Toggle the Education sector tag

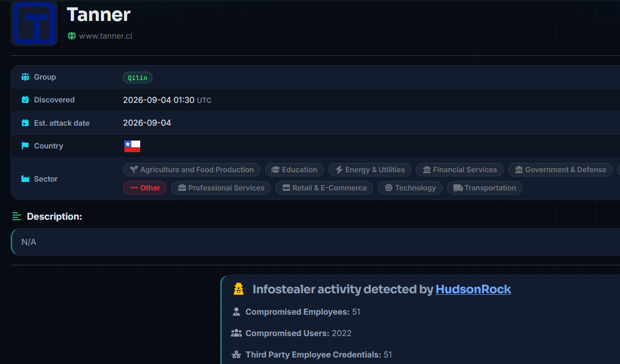pos(294,170)
